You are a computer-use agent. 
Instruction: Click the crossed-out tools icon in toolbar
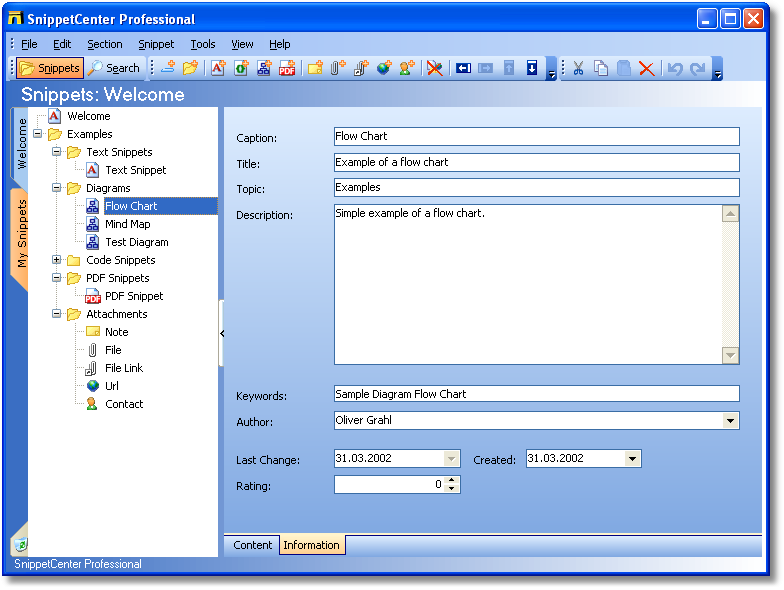(435, 68)
